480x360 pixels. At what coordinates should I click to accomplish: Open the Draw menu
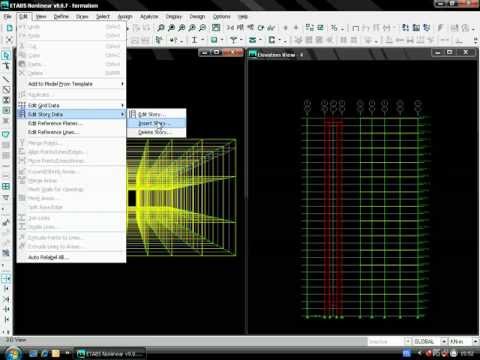pyautogui.click(x=82, y=16)
